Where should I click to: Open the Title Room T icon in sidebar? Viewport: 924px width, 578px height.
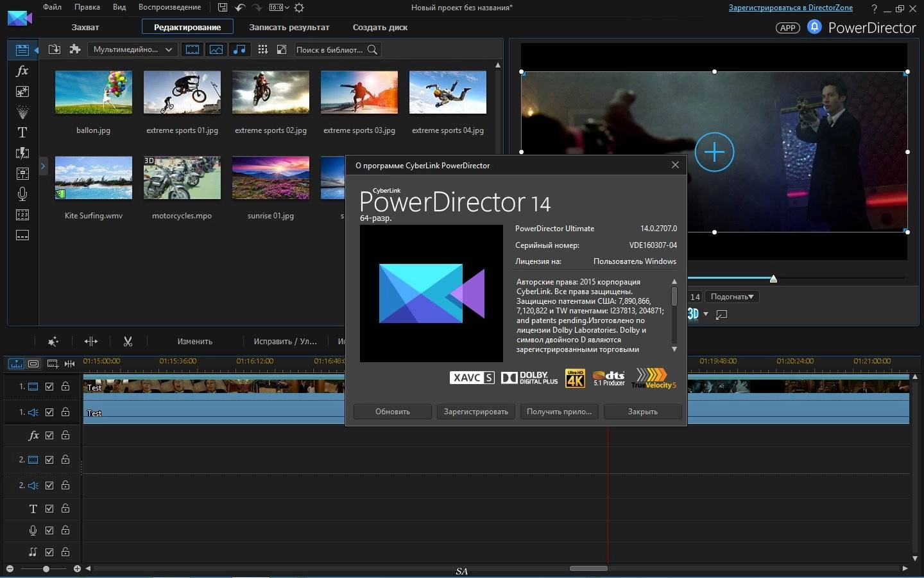point(22,132)
